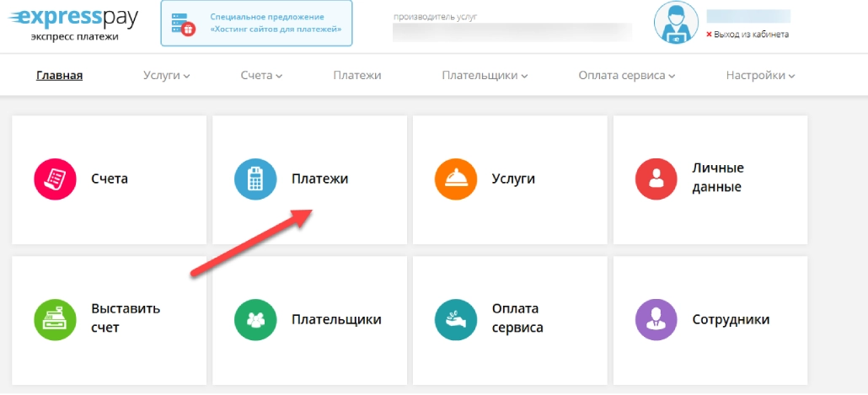Click the green Плательщики people icon
This screenshot has width=868, height=395.
(x=255, y=319)
